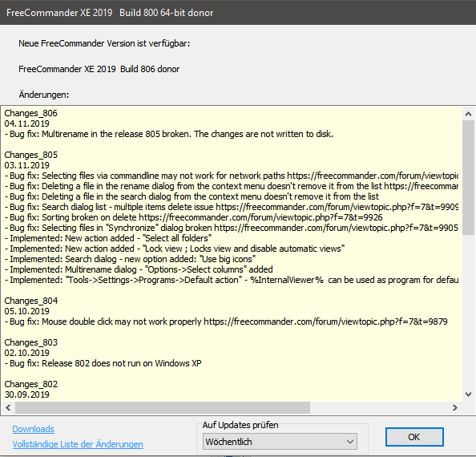Image resolution: width=476 pixels, height=457 pixels.
Task: Click the up arrow of the changelog scrollbar
Action: 469,114
